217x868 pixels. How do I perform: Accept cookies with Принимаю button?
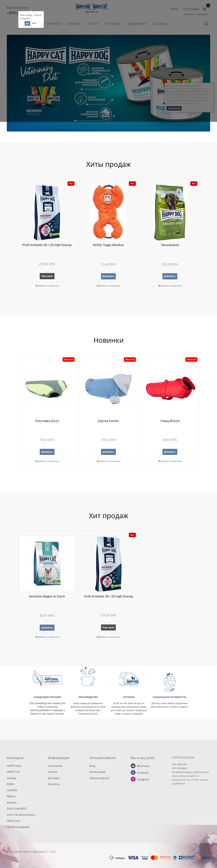tap(174, 109)
